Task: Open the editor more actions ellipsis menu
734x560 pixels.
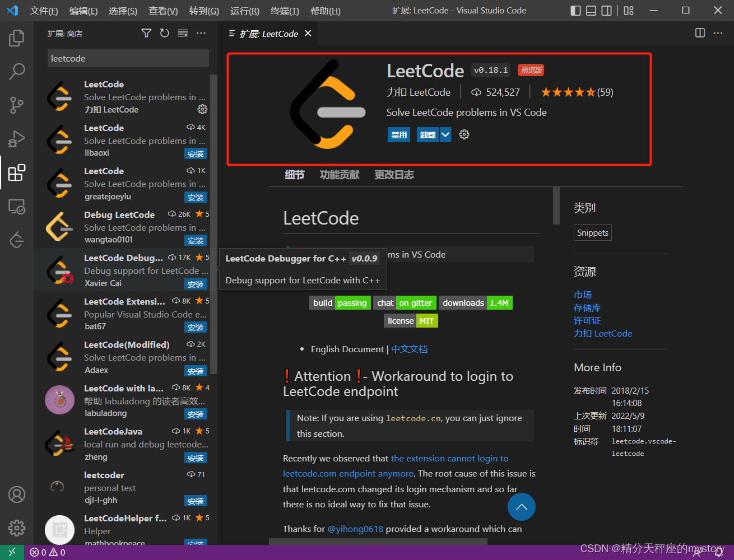Action: 718,33
